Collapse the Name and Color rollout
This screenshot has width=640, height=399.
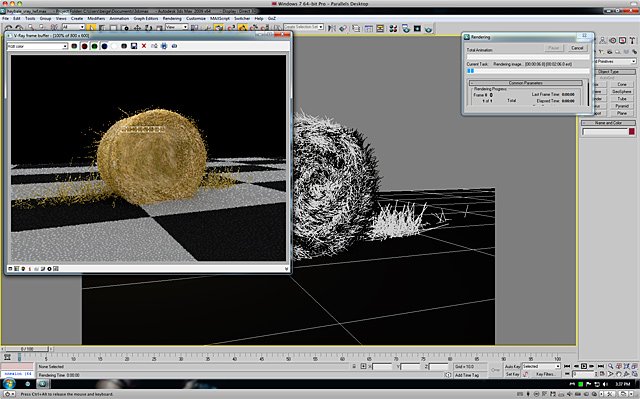pos(608,123)
